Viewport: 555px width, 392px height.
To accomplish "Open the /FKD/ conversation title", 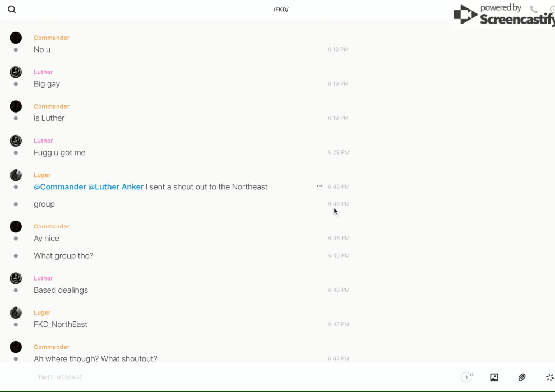I will click(281, 10).
